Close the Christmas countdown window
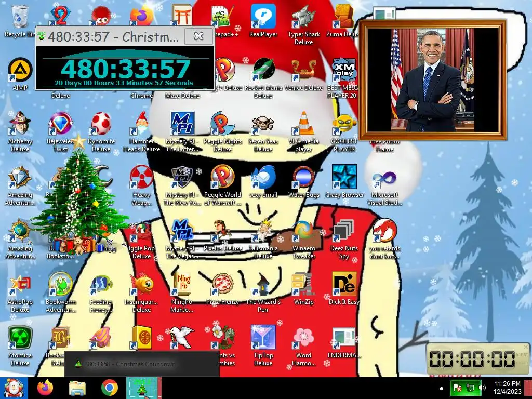This screenshot has width=532, height=399. [x=198, y=36]
